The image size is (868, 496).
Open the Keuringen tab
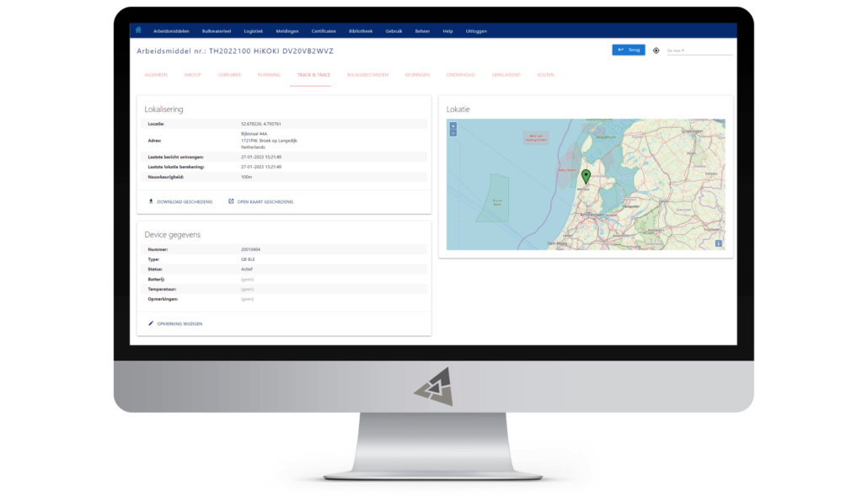[x=417, y=75]
